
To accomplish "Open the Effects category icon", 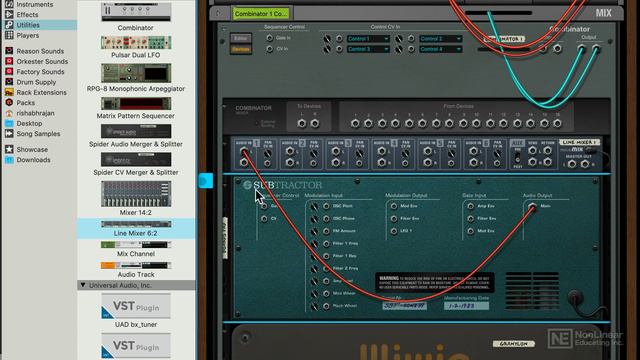I will (9, 14).
